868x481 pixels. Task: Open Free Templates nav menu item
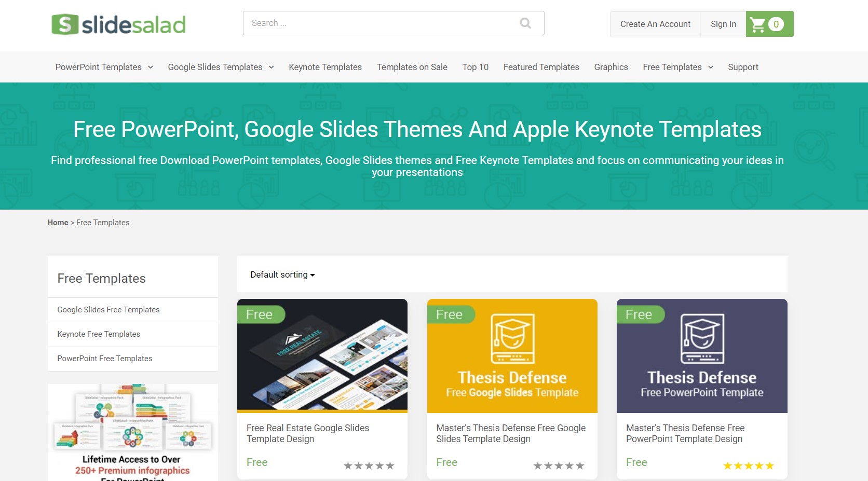click(672, 67)
